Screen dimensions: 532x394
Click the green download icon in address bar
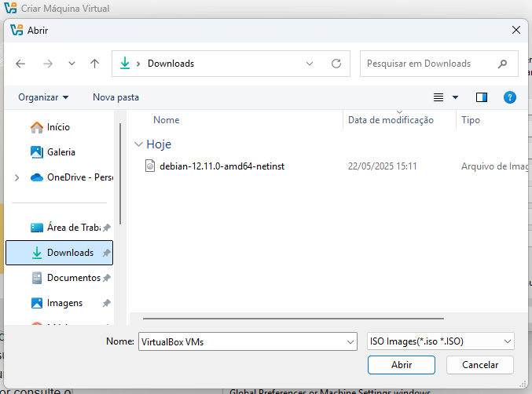[x=125, y=64]
